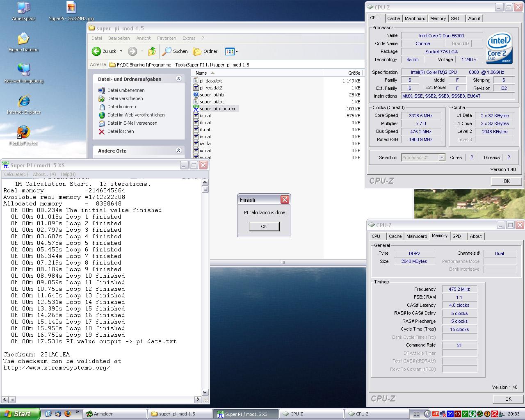Click Datei kopieren task link
Image resolution: width=525 pixels, height=420 pixels.
[x=121, y=107]
